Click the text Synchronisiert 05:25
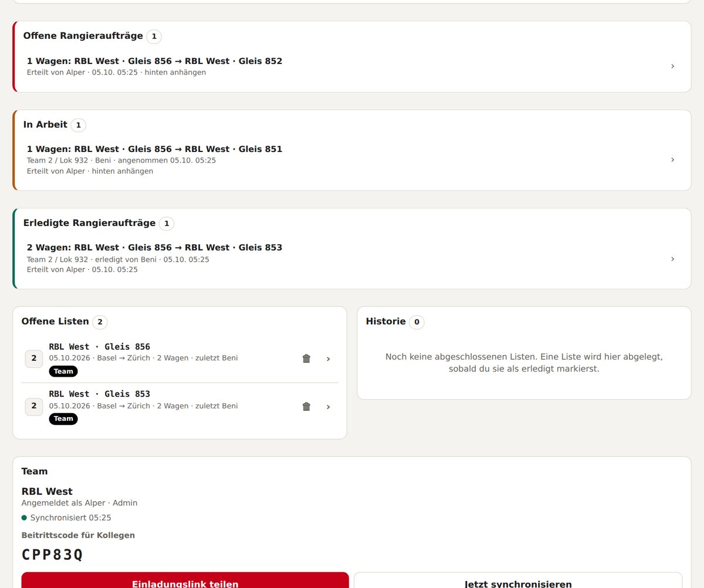The image size is (704, 588). [x=71, y=518]
